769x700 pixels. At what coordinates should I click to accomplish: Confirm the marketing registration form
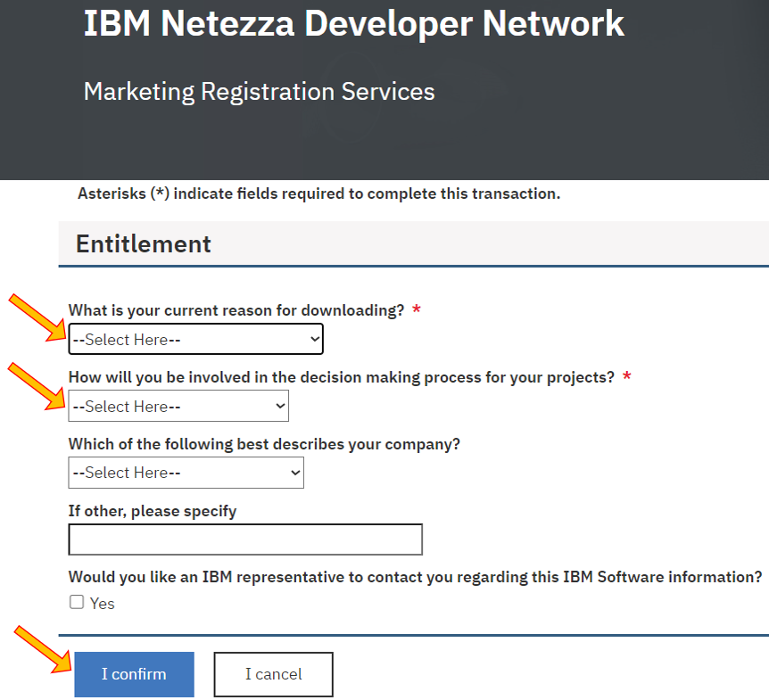[x=134, y=674]
